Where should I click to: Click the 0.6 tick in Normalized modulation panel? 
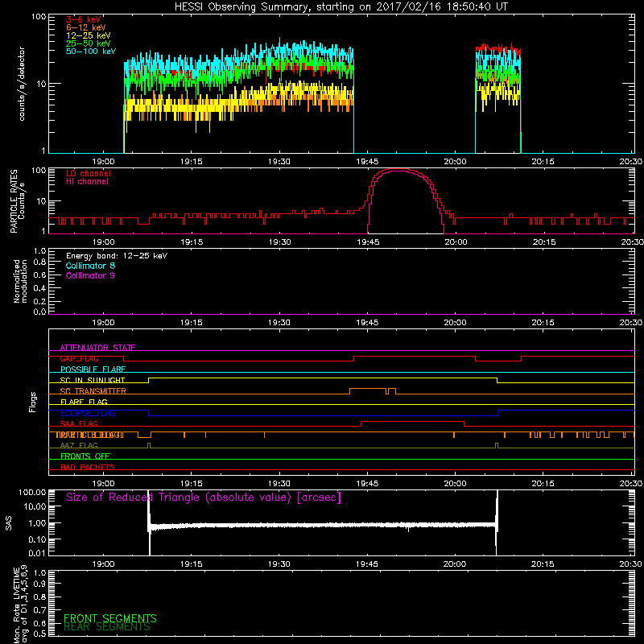click(39, 275)
